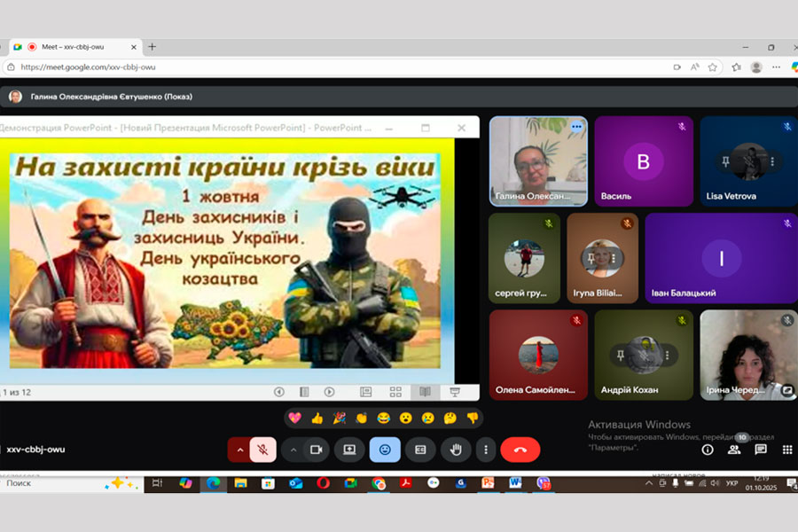Screen dimensions: 798x532
Task: Toggle the camera button in the Meet controls
Action: [315, 450]
